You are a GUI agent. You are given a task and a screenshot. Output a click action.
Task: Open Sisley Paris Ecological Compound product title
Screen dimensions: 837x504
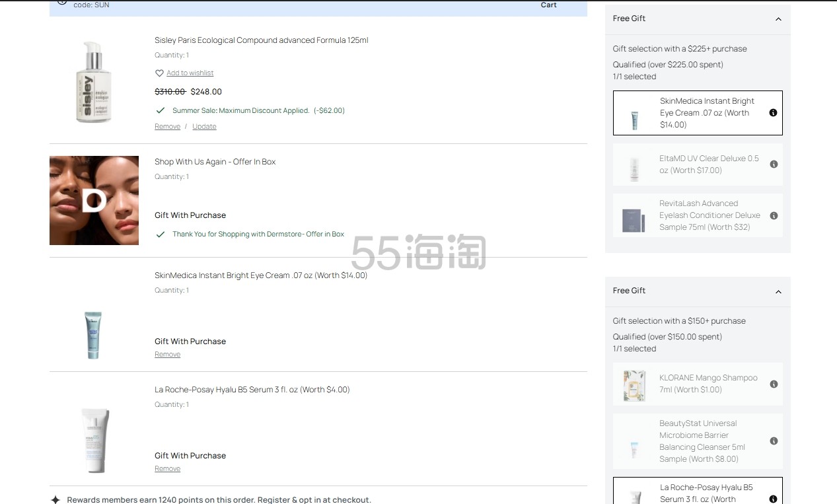(262, 40)
